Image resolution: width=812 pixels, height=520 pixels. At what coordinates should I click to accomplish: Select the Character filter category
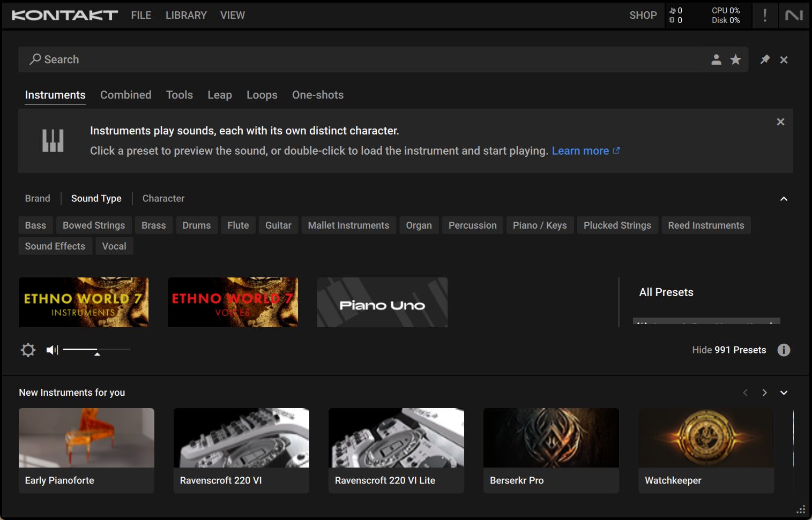(x=163, y=199)
